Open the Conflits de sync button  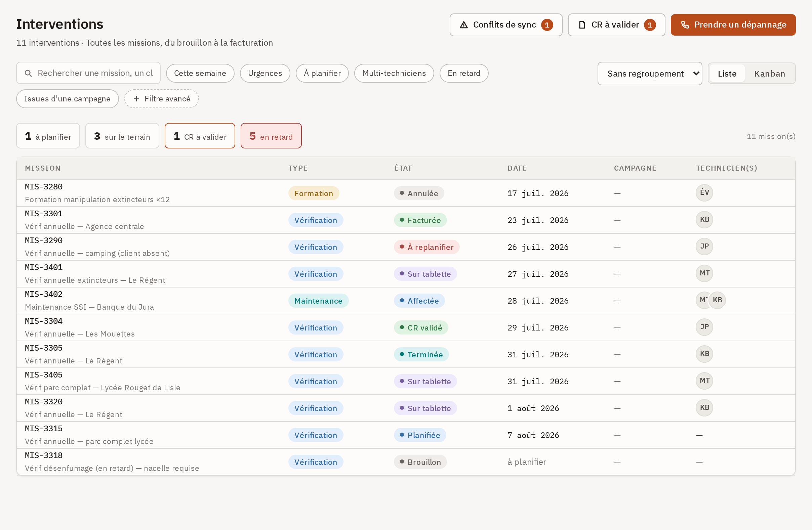pos(506,25)
